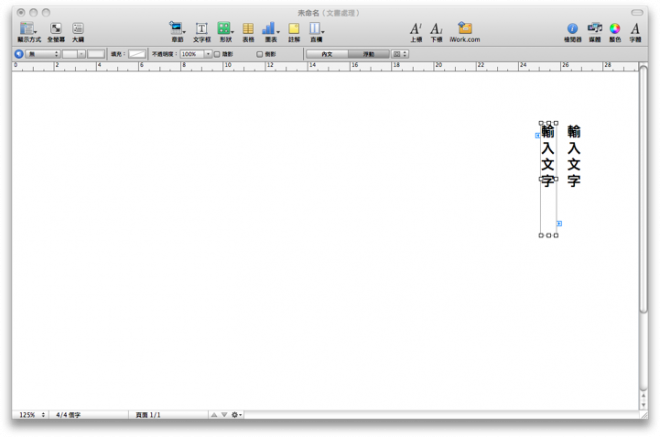This screenshot has height=437, width=660.
Task: Add a comment with 註解 icon
Action: click(294, 29)
